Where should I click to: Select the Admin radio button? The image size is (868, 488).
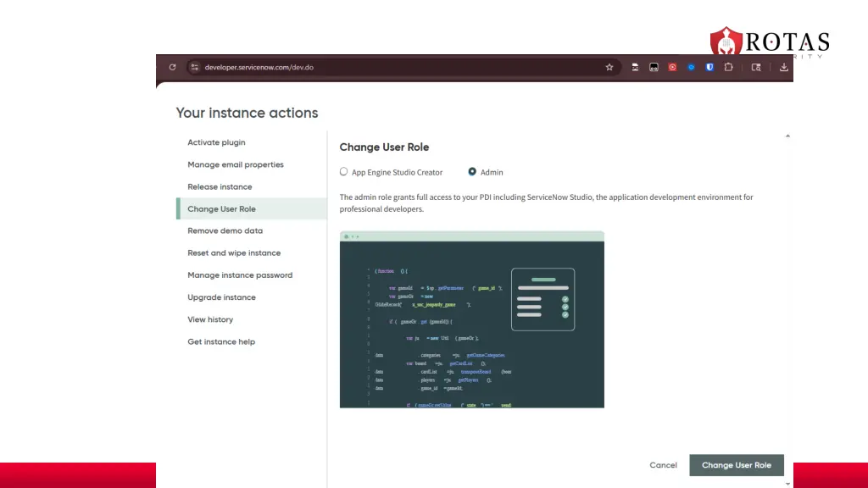coord(472,171)
